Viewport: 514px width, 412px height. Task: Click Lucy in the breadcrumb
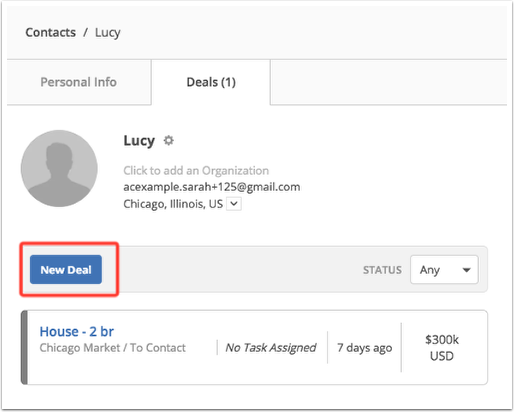tap(108, 33)
